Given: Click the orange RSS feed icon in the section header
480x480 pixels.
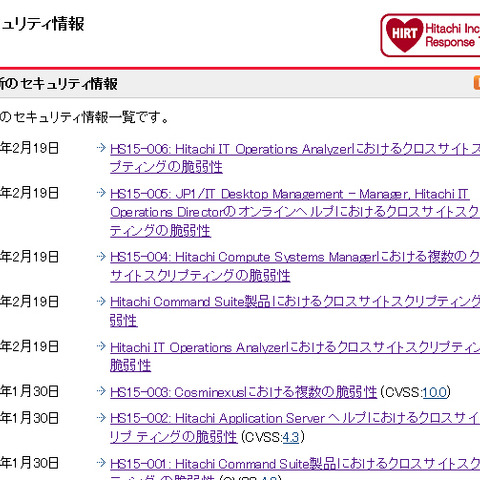Looking at the screenshot, I should coord(477,83).
